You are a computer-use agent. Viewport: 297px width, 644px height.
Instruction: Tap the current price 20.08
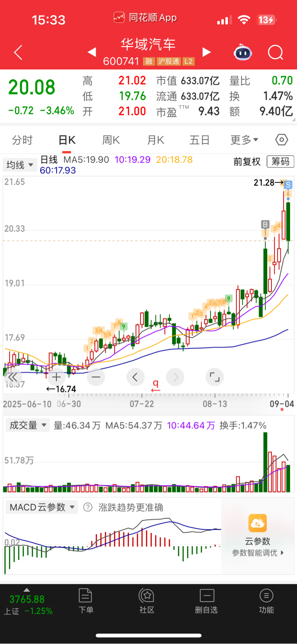[32, 87]
